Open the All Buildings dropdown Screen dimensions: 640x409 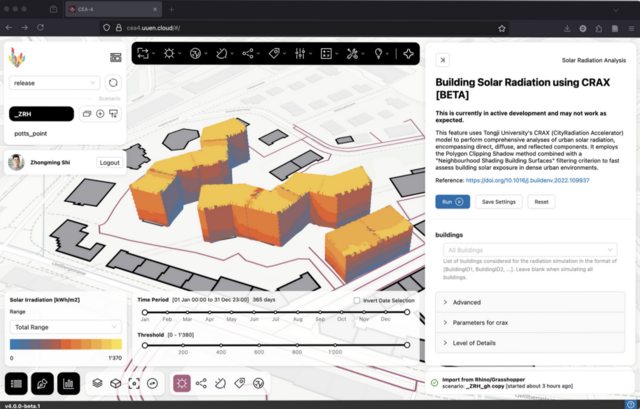point(530,250)
